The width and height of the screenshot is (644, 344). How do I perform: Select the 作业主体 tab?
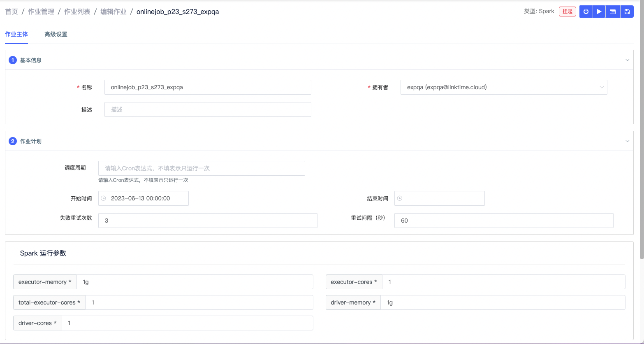tap(16, 34)
